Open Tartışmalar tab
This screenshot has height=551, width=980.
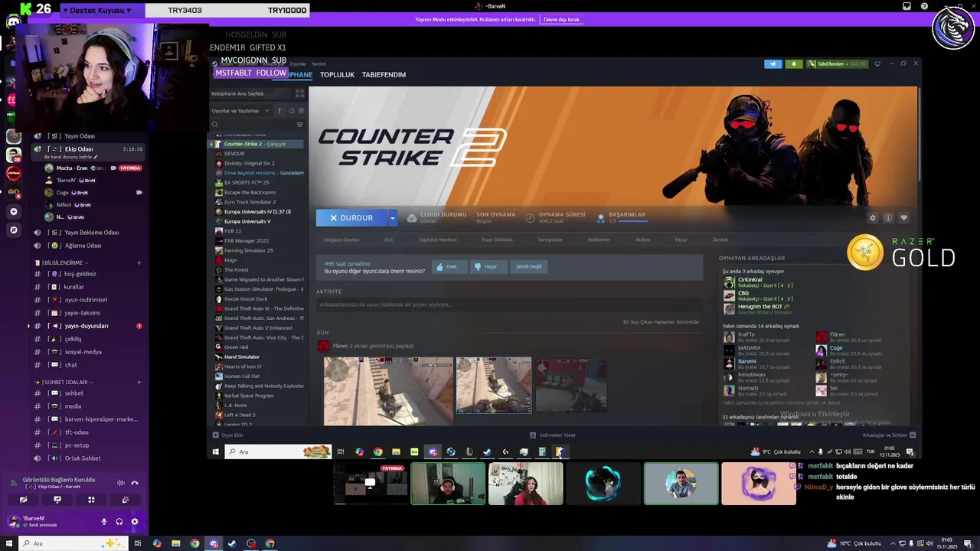click(550, 240)
